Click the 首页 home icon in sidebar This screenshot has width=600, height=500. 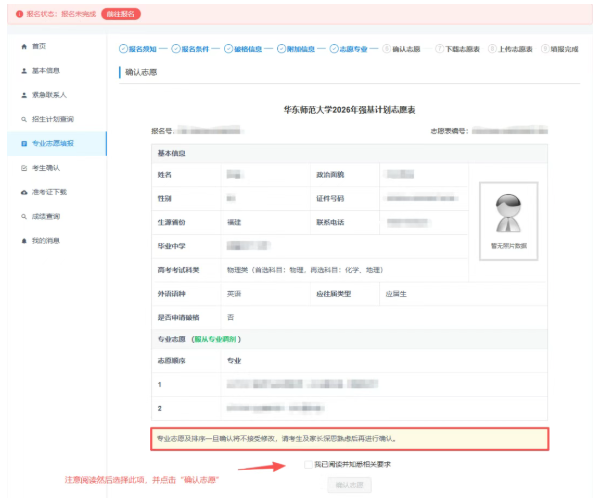[24, 47]
